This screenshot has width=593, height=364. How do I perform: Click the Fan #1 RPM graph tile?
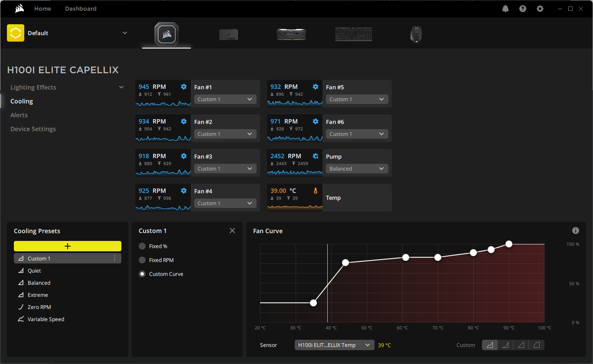tap(163, 94)
